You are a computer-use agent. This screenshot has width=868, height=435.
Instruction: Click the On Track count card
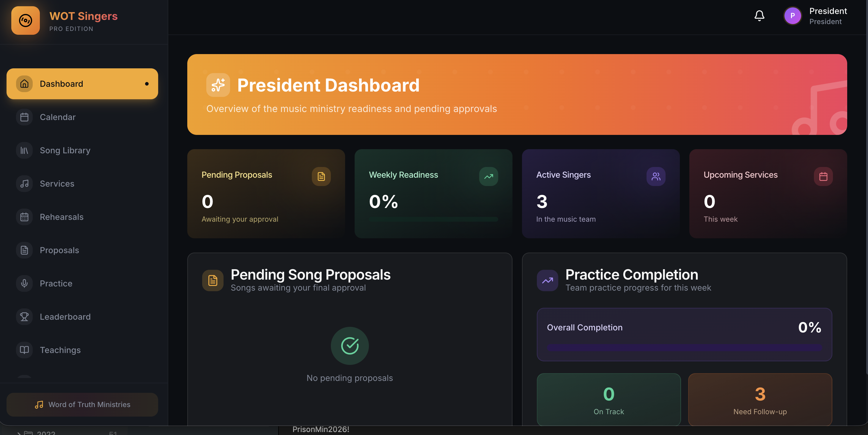point(608,400)
